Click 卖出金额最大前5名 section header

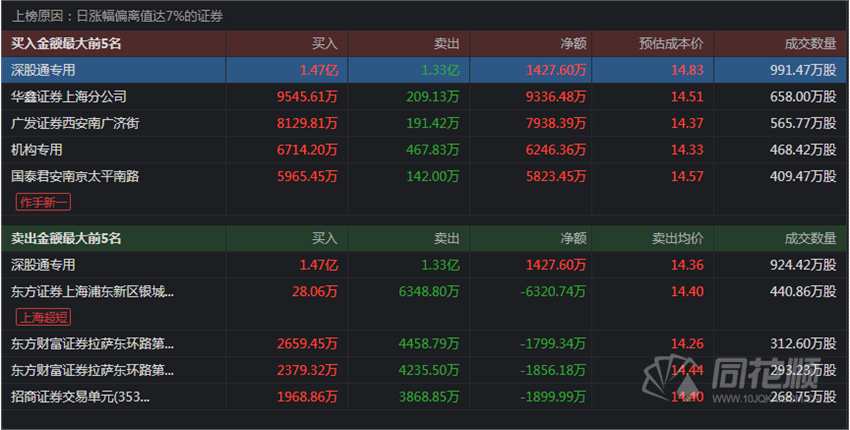coord(66,238)
